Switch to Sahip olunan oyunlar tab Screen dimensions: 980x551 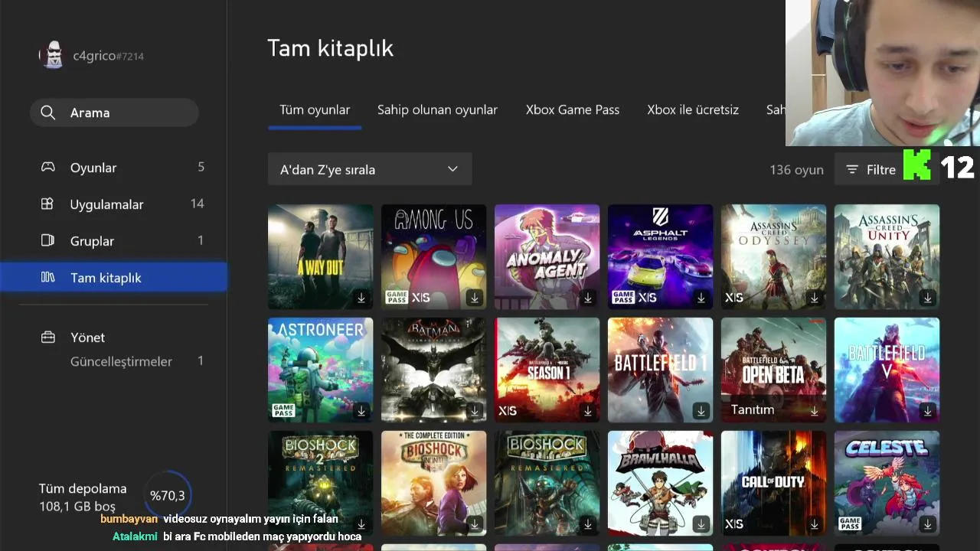click(437, 109)
